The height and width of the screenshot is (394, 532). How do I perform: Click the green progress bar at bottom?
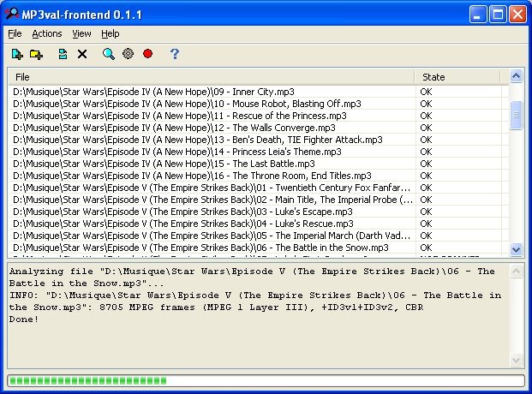266,380
